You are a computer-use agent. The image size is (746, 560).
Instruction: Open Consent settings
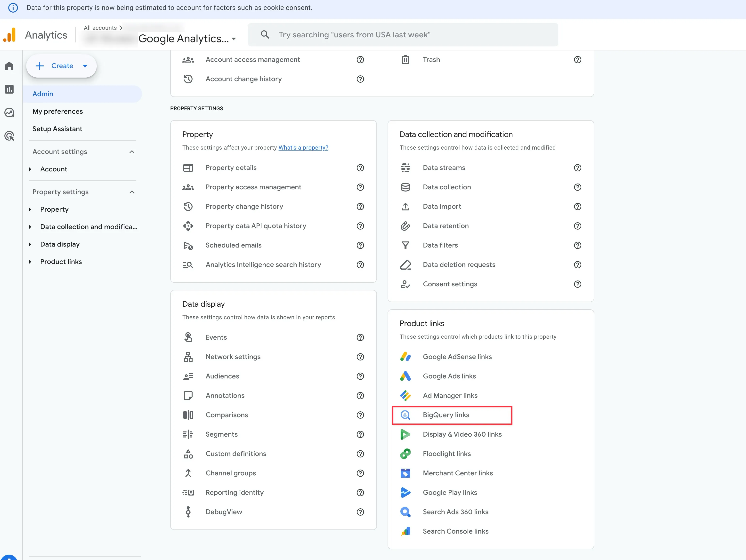[x=450, y=284]
